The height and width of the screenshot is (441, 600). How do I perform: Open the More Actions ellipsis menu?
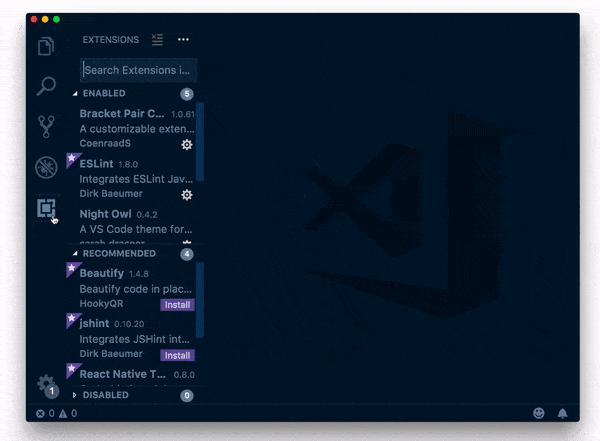coord(183,39)
